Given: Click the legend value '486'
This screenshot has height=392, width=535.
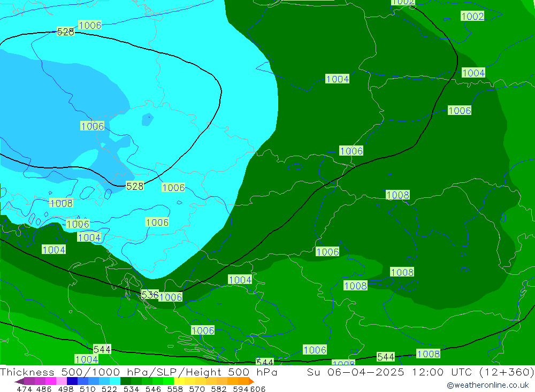Looking at the screenshot, I should point(44,389).
